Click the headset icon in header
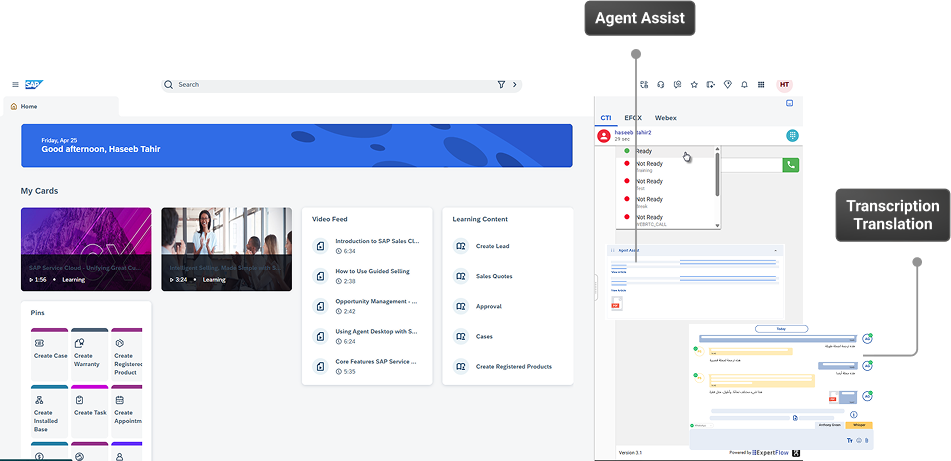Viewport: 951px width, 461px height. pyautogui.click(x=661, y=85)
